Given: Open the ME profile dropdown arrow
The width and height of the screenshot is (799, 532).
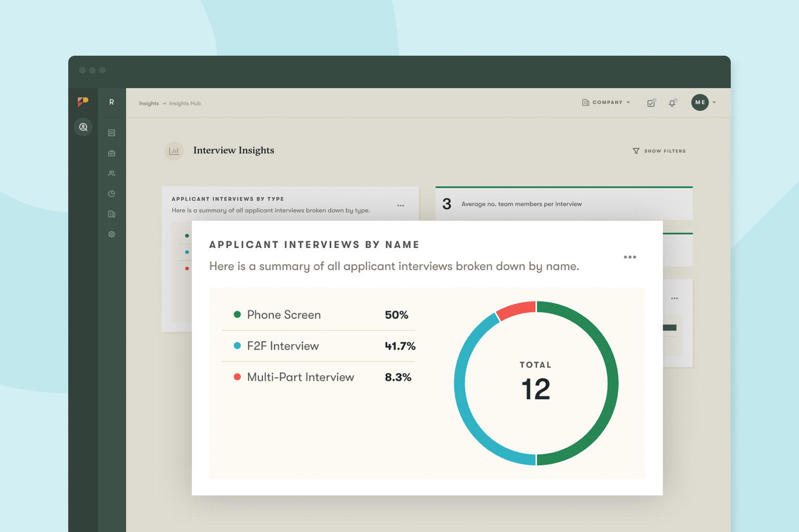Looking at the screenshot, I should 714,102.
